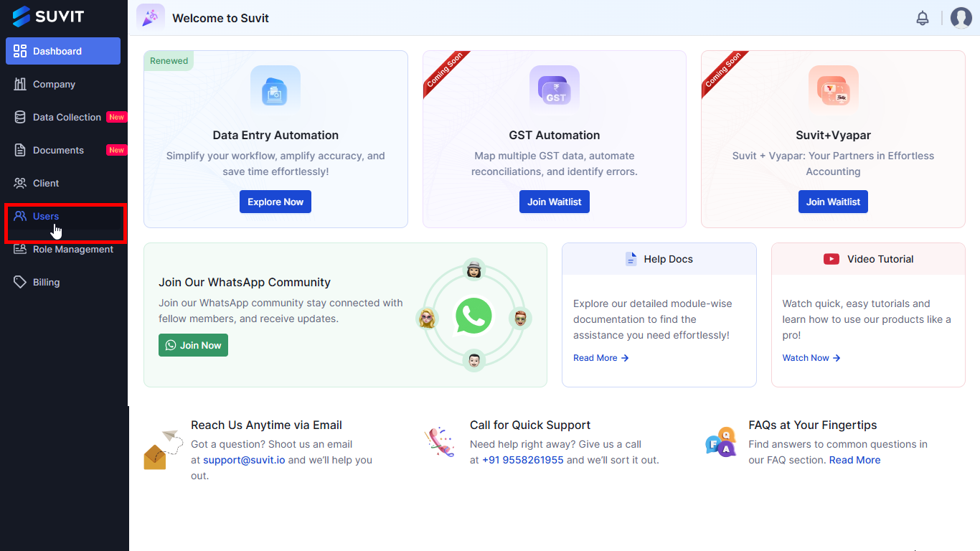This screenshot has width=980, height=551.
Task: Click +91 9558261955 phone link
Action: point(523,460)
